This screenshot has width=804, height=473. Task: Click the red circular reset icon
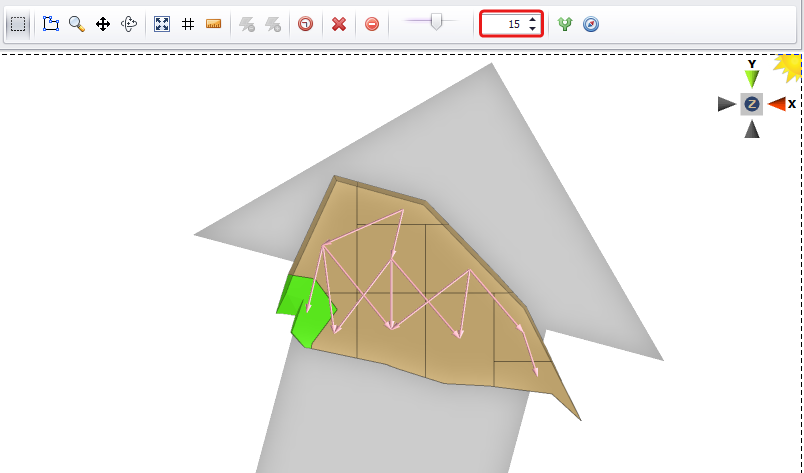306,24
